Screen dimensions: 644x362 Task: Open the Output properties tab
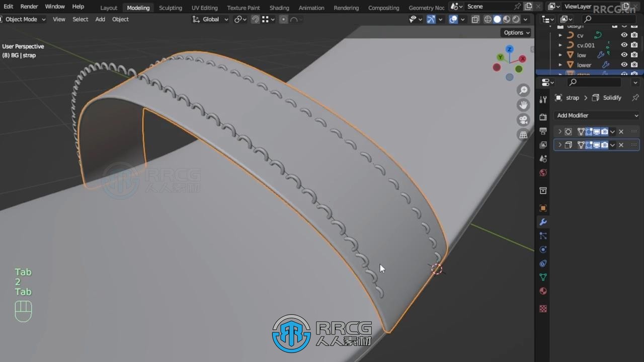click(543, 131)
